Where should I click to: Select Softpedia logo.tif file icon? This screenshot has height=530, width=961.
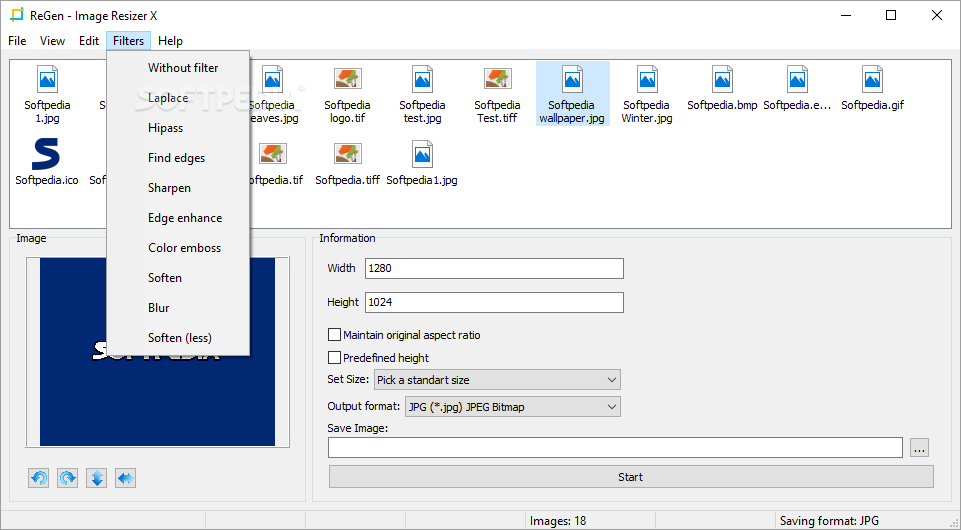[x=348, y=80]
